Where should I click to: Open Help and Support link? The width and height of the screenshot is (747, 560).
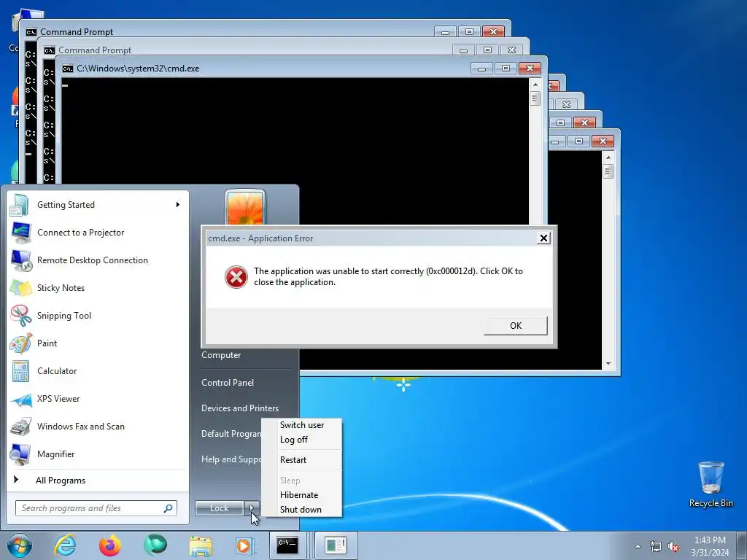click(231, 459)
